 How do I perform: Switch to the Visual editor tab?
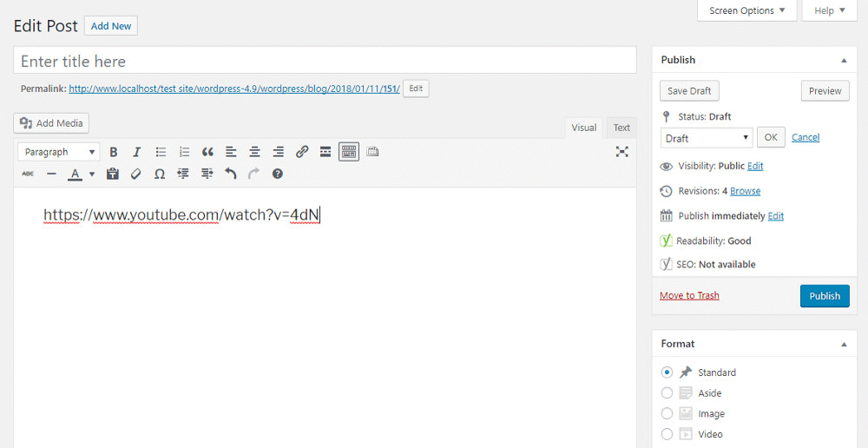584,128
